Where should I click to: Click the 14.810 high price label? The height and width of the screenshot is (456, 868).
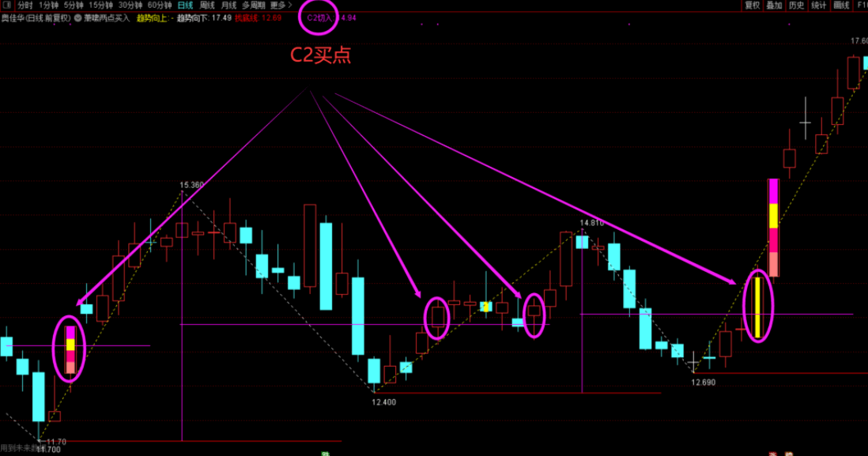pyautogui.click(x=592, y=223)
